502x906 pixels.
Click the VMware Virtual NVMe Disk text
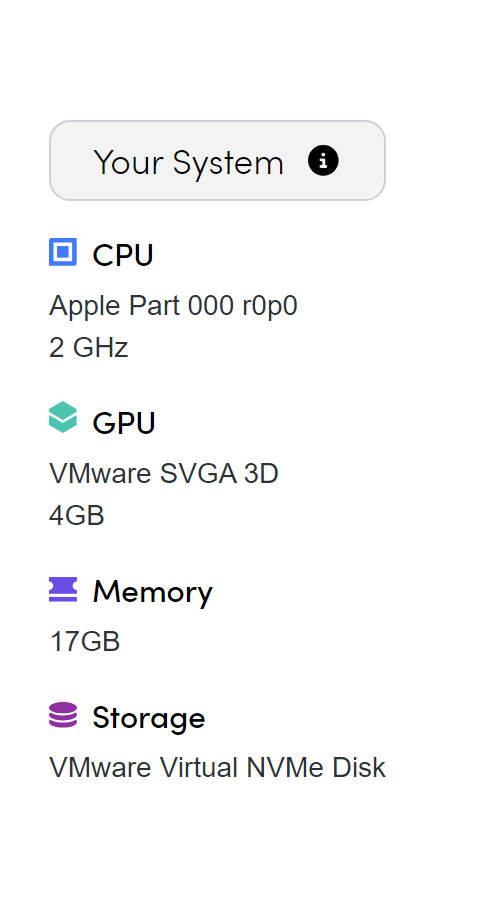pos(217,768)
